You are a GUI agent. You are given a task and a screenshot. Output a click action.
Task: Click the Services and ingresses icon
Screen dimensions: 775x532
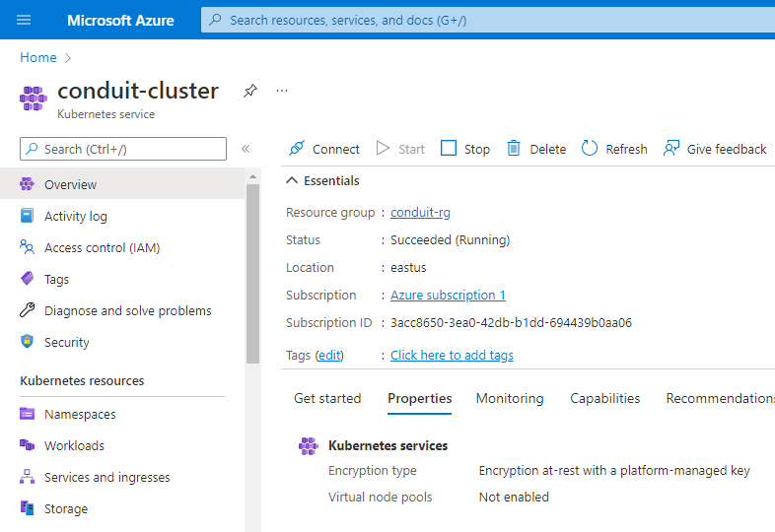point(28,476)
